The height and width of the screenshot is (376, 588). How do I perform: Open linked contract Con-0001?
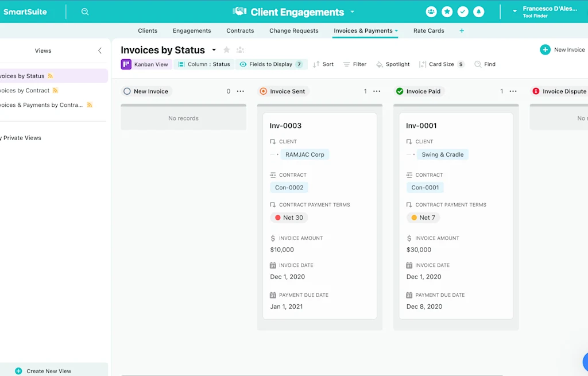[x=425, y=188]
